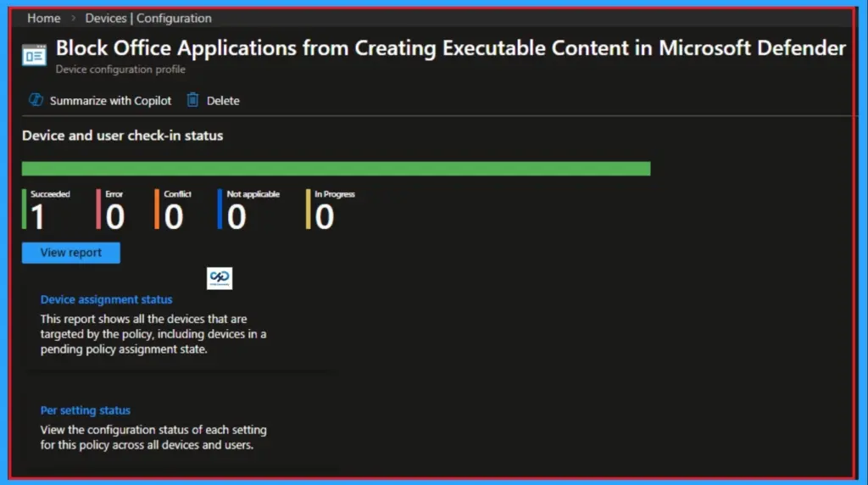
Task: Select the Not applicable count value
Action: point(236,217)
